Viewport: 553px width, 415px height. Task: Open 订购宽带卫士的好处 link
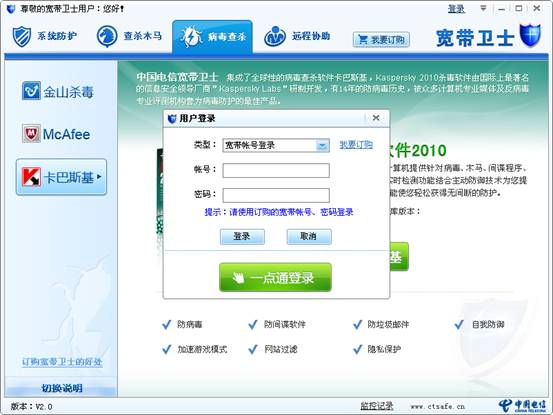(x=62, y=362)
